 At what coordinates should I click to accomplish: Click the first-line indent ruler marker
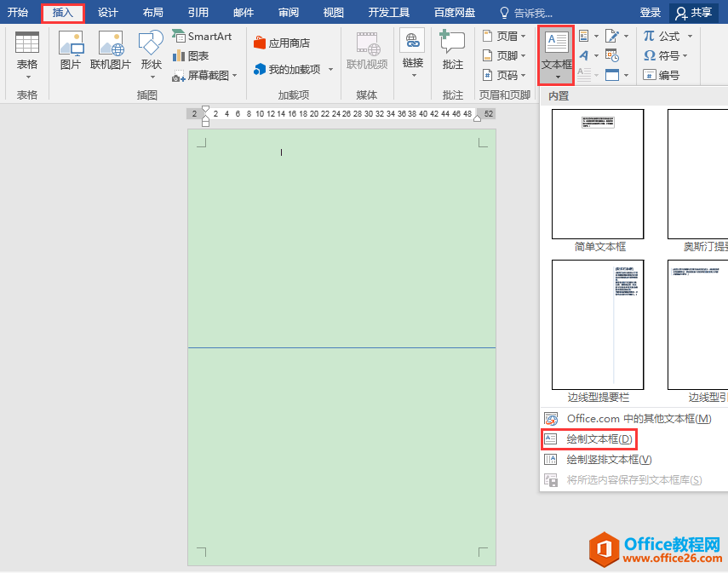[206, 110]
